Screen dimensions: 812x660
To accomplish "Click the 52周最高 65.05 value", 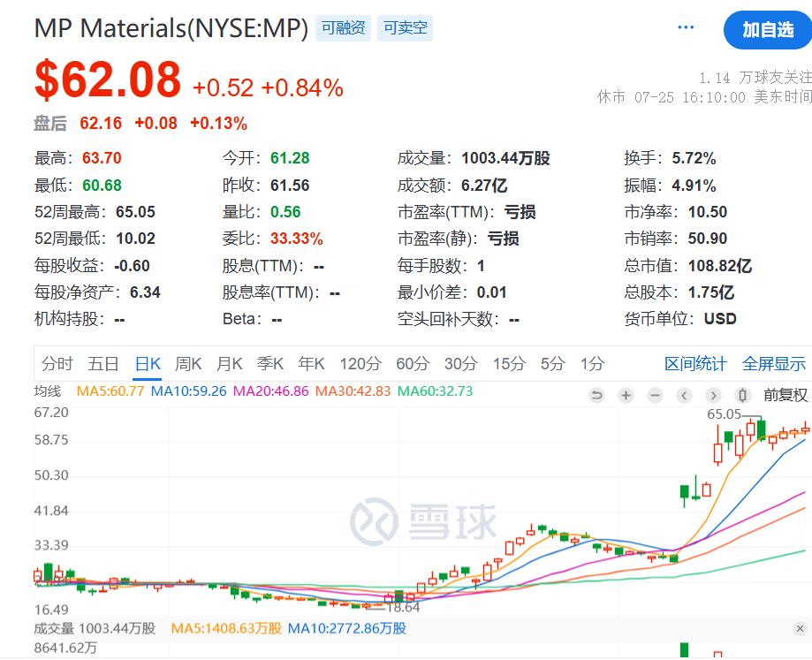I will (135, 212).
